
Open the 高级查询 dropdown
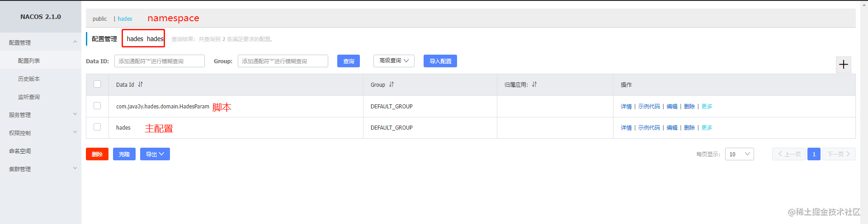(x=394, y=61)
